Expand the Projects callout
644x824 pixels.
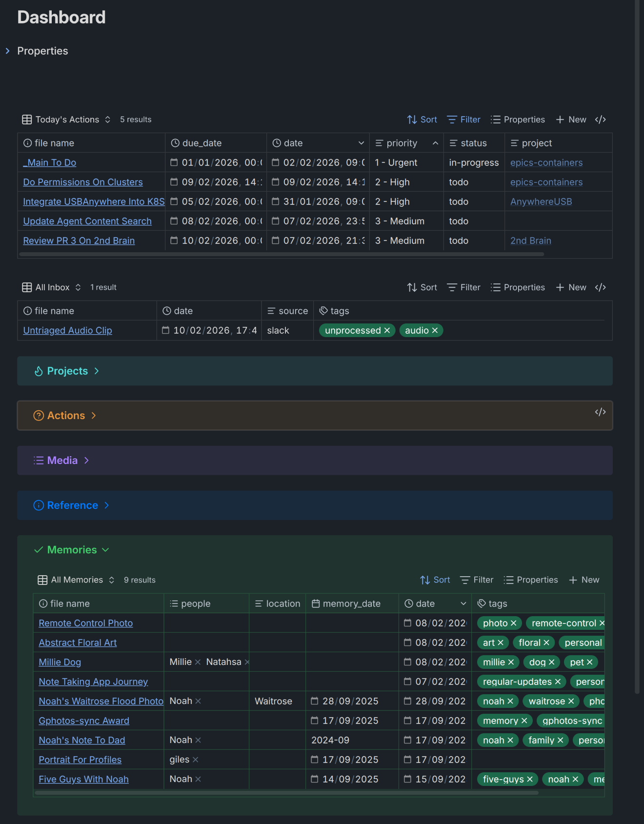click(x=97, y=371)
